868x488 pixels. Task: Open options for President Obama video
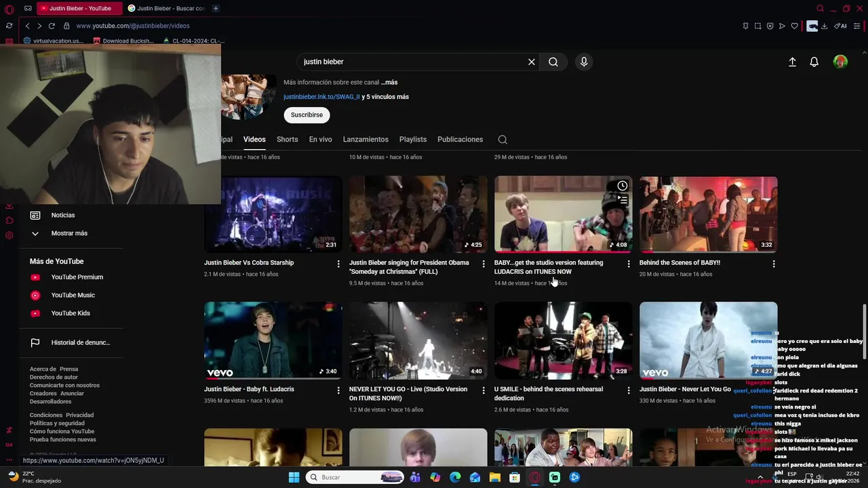pos(484,264)
